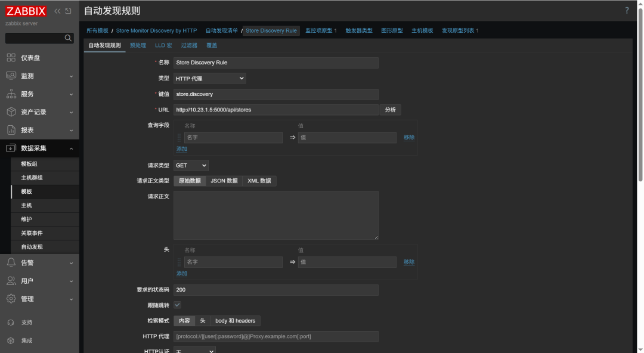644x353 pixels.
Task: Click the 请求正文 text area
Action: pos(276,215)
